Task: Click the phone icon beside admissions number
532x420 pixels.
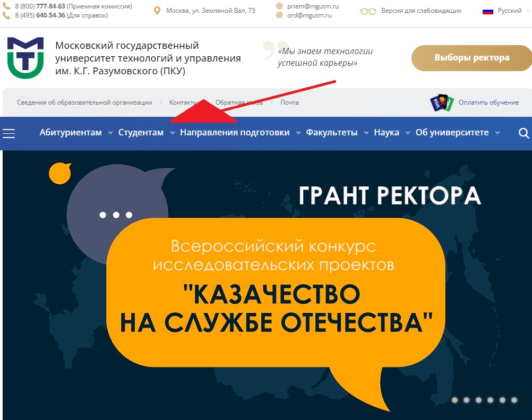Action: point(6,6)
